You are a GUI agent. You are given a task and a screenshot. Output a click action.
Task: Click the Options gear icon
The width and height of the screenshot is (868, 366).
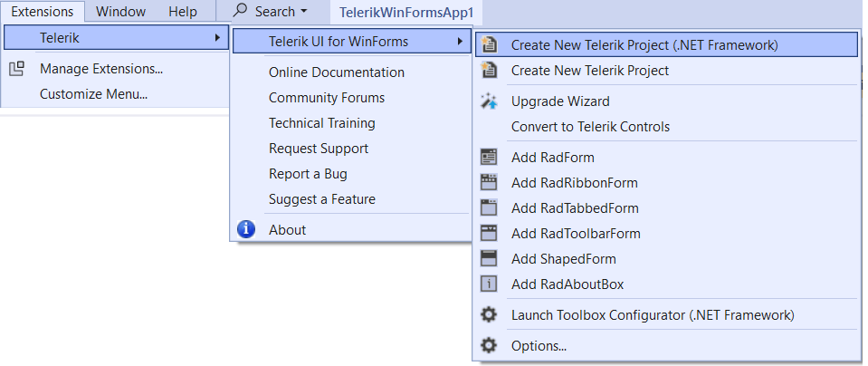click(489, 346)
